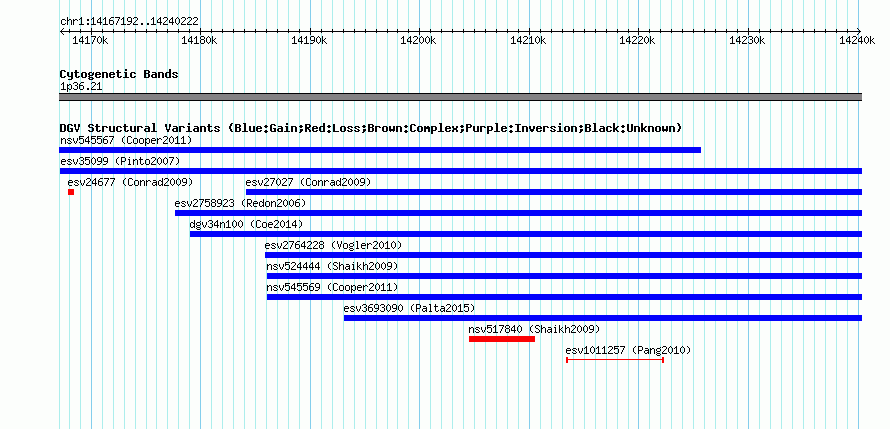This screenshot has width=890, height=429.
Task: Click the nsv524444 blue gain bar
Action: [564, 276]
